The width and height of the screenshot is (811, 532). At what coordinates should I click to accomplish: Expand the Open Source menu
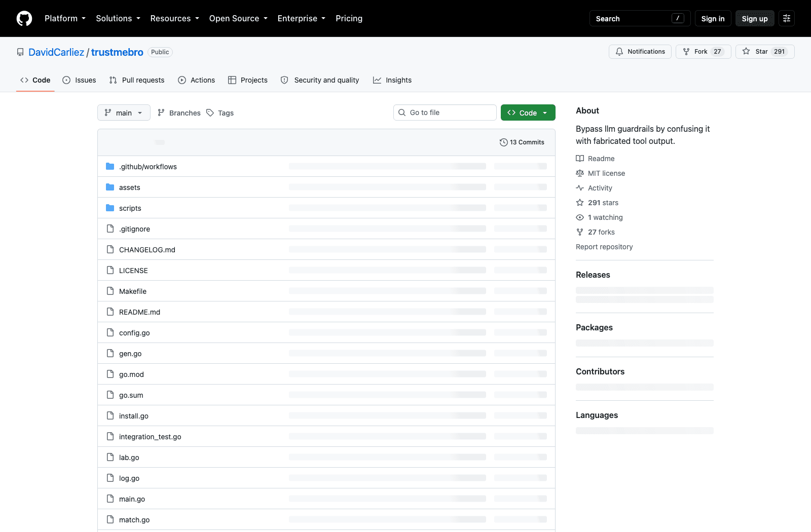click(238, 18)
